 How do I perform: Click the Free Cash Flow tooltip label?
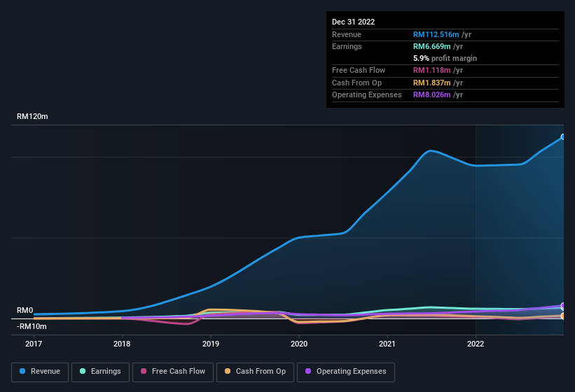359,70
